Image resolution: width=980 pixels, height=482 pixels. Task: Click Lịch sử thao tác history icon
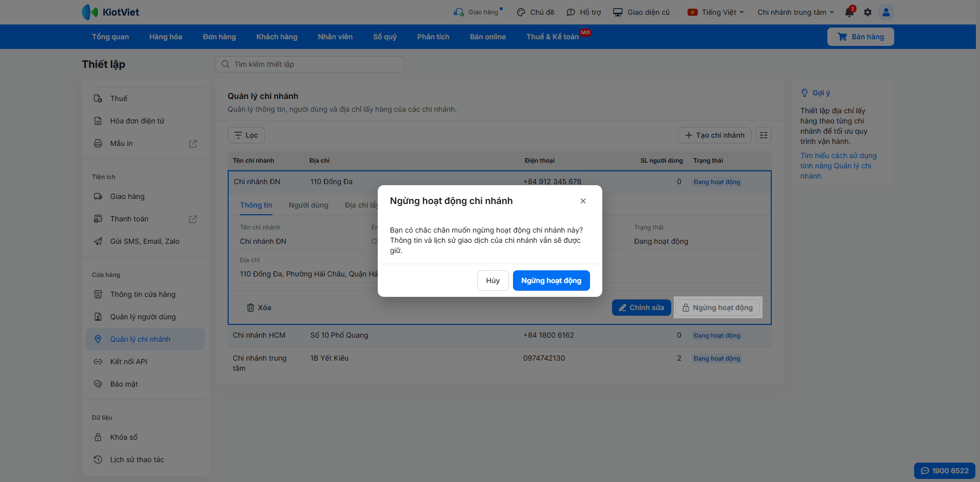(x=98, y=460)
